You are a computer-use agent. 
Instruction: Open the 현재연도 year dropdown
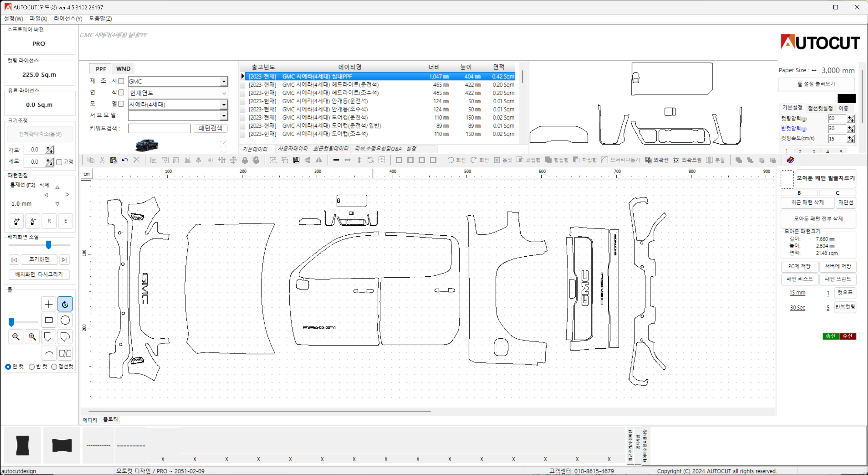tap(224, 93)
